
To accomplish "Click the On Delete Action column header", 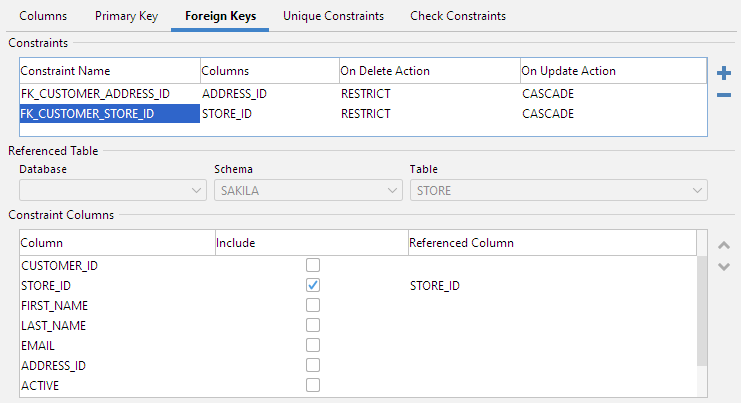I will click(385, 71).
